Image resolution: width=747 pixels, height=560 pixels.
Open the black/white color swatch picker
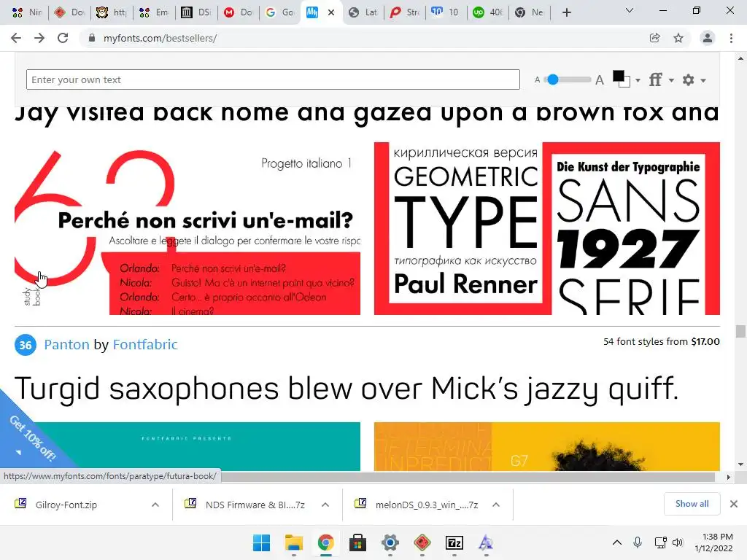(x=621, y=79)
